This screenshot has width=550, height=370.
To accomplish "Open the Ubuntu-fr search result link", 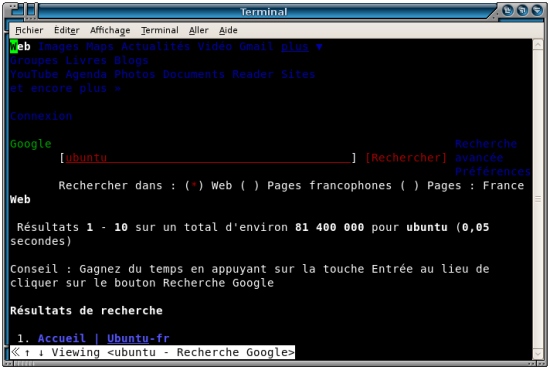I will [138, 338].
